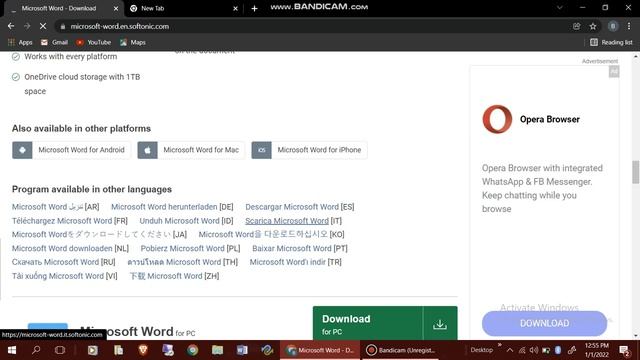
Task: Click the Android platform icon
Action: click(x=22, y=150)
